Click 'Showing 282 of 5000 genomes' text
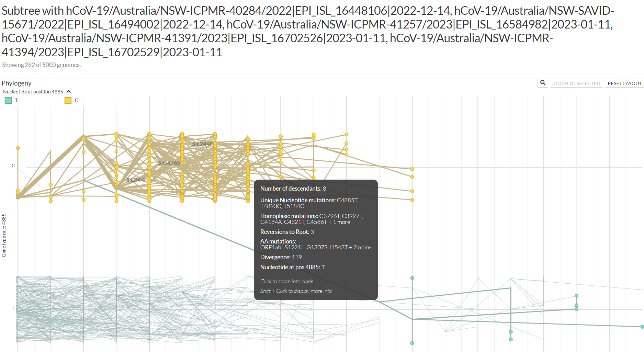Viewport: 644px width, 352px height. tap(41, 65)
